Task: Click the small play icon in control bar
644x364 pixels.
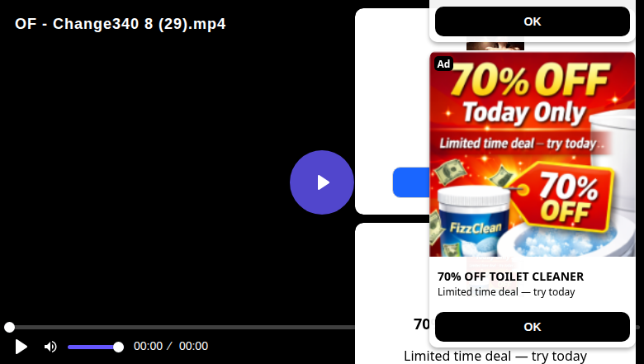Action: (x=21, y=347)
